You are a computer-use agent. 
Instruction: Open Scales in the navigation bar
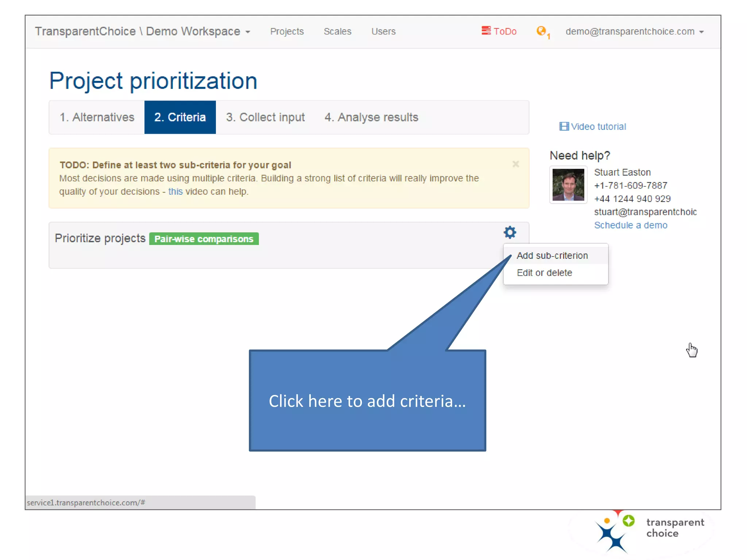coord(337,32)
